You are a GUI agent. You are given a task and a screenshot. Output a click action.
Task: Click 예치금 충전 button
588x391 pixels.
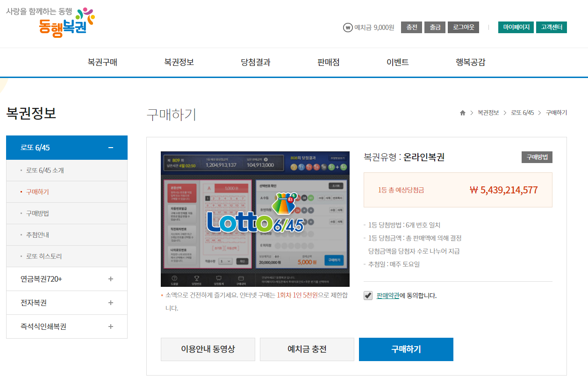pyautogui.click(x=307, y=349)
